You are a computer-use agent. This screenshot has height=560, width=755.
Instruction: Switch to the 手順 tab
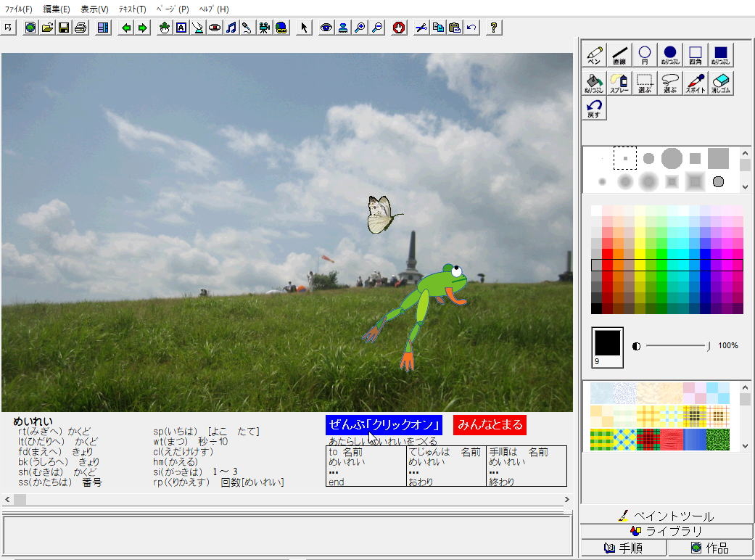coord(624,548)
